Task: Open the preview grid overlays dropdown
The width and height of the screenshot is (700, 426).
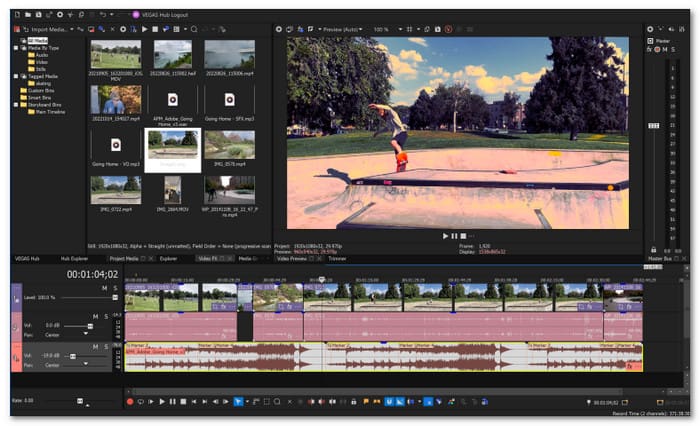Action: point(418,29)
